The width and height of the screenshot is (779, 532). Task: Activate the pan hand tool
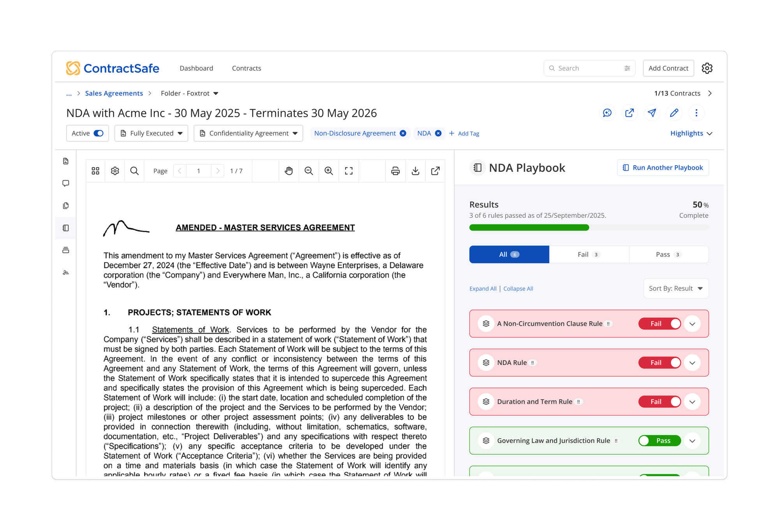pos(289,171)
